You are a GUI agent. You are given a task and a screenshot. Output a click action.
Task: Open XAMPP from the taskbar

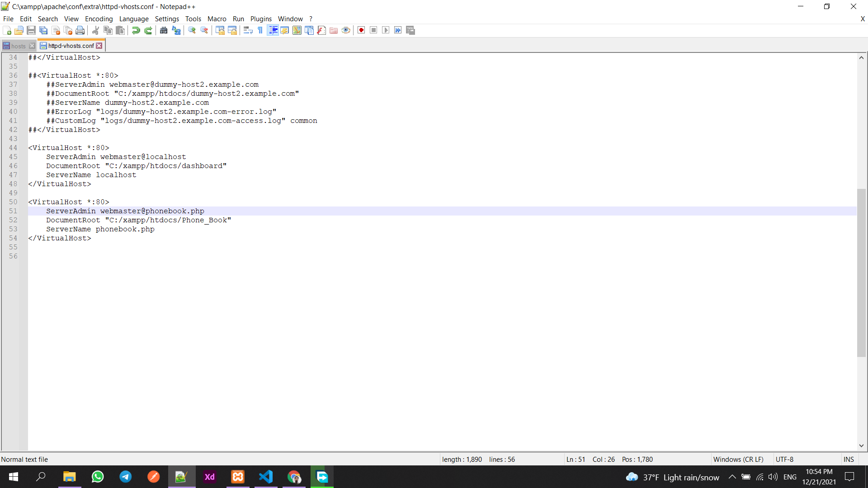pyautogui.click(x=238, y=477)
